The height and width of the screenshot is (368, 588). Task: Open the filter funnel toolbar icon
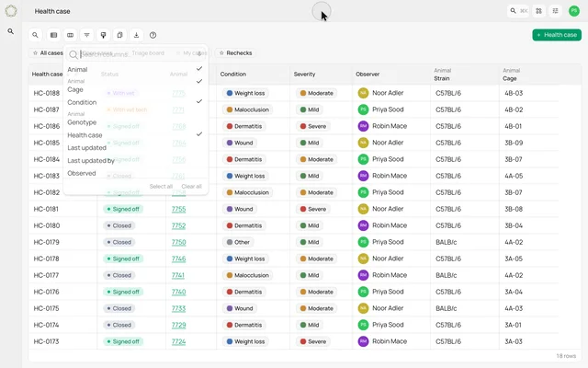click(x=86, y=35)
